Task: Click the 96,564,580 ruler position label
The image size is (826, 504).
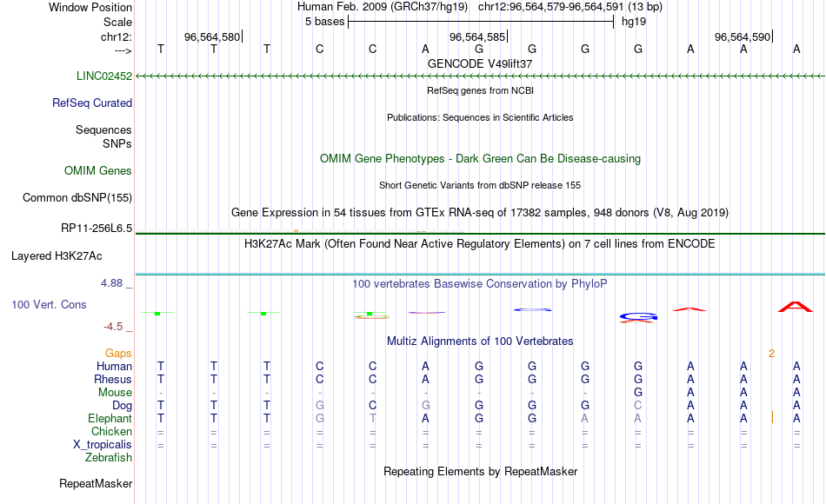Action: [212, 36]
